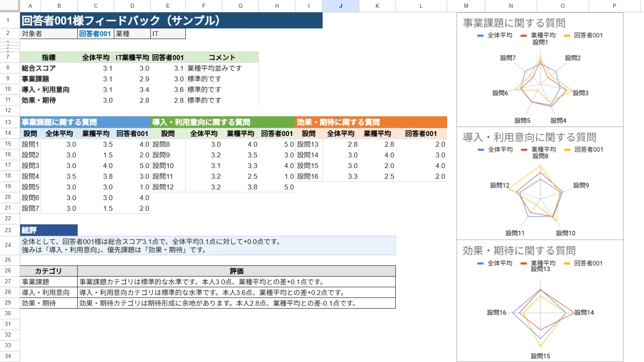Select column P header

tap(614, 6)
